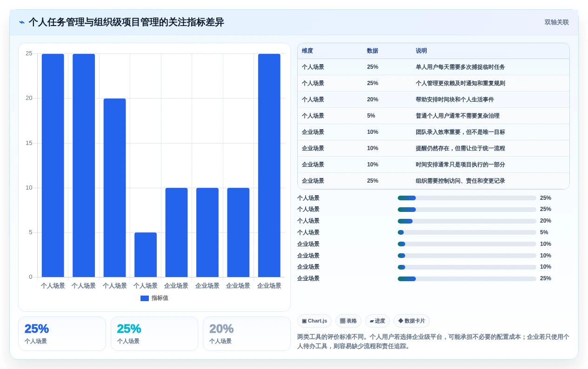Click the cell 提醒仍然存在，但需让位于统一流程
The image size is (588, 369).
(x=461, y=148)
